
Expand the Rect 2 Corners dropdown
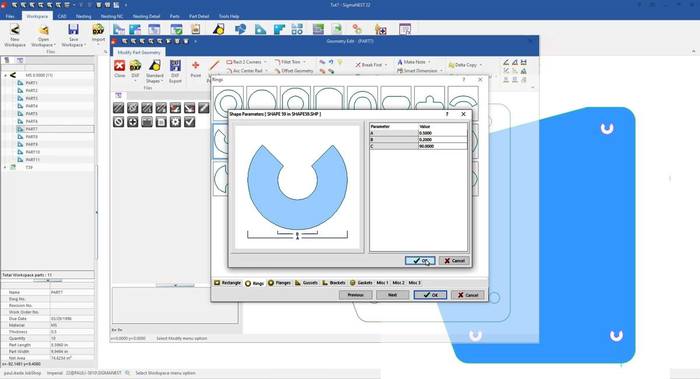coord(265,62)
